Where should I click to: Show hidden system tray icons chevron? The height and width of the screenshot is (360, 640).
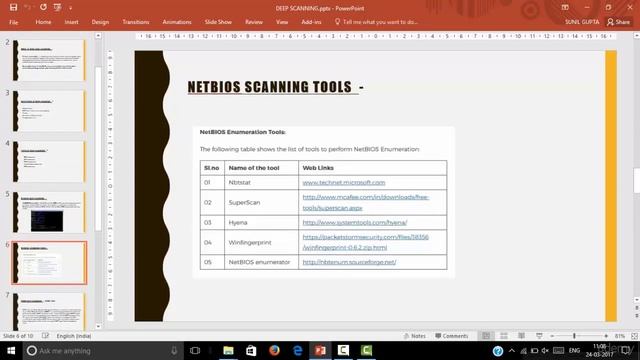click(x=512, y=351)
